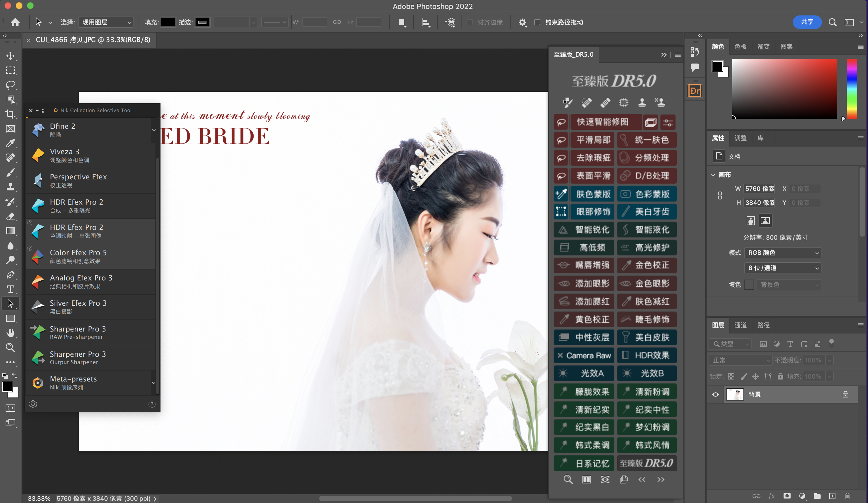Image resolution: width=868 pixels, height=503 pixels.
Task: Pick the Eyedropper tool
Action: [10, 143]
